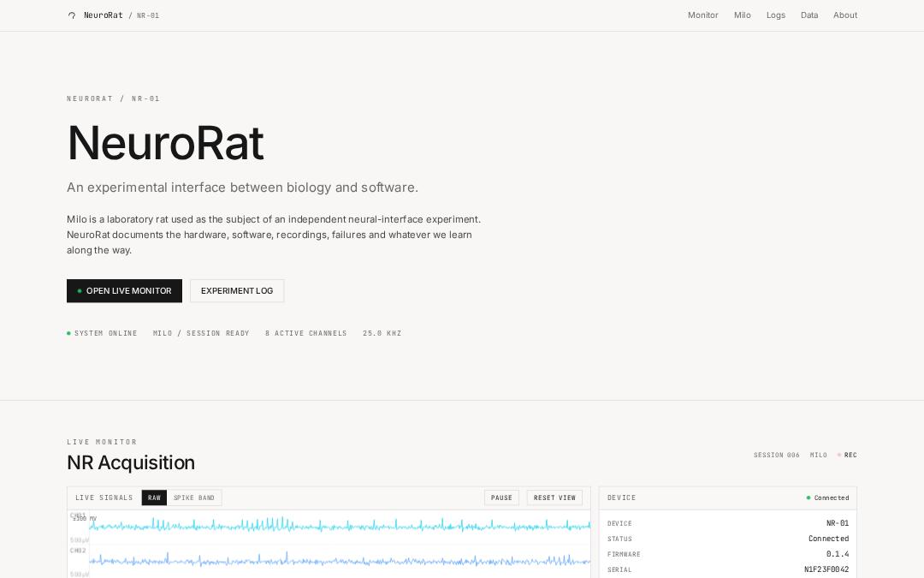Click the NeuroRat logo icon in header
This screenshot has width=924, height=578.
72,15
